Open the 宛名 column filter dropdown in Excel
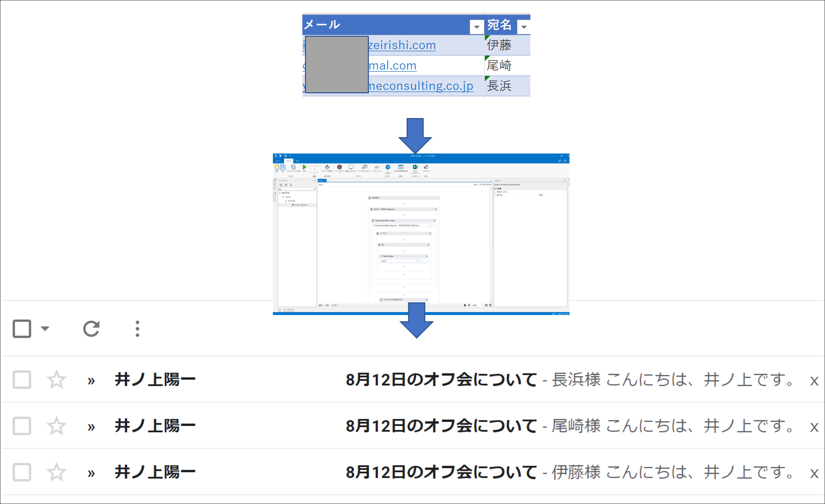 (524, 27)
